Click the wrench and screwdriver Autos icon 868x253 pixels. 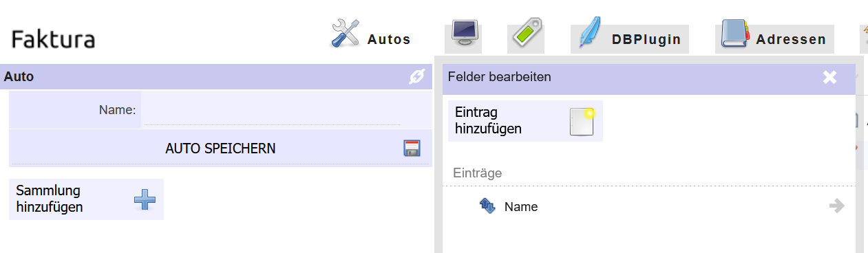346,33
